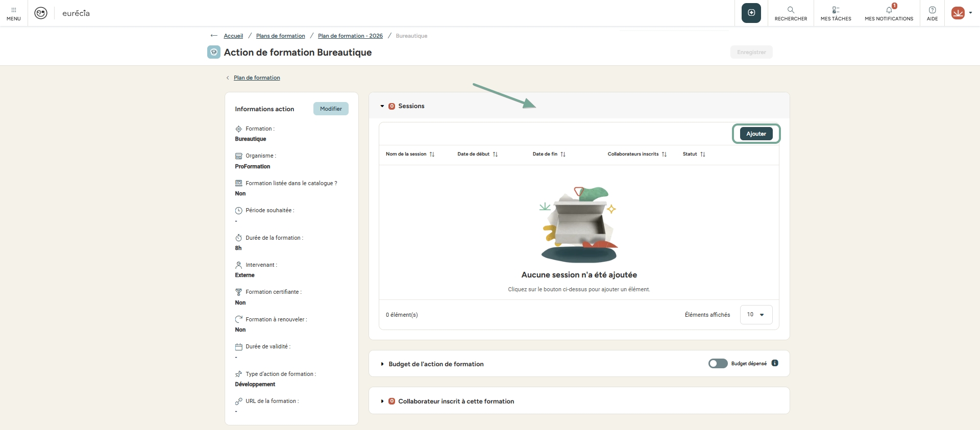The width and height of the screenshot is (980, 430).
Task: Collapse the Sessions section
Action: pyautogui.click(x=382, y=106)
